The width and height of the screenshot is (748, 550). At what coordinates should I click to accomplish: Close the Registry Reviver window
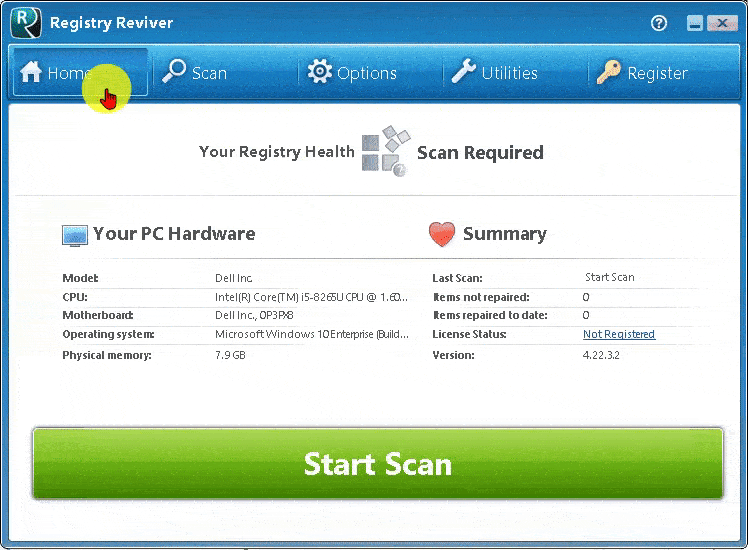pyautogui.click(x=725, y=23)
